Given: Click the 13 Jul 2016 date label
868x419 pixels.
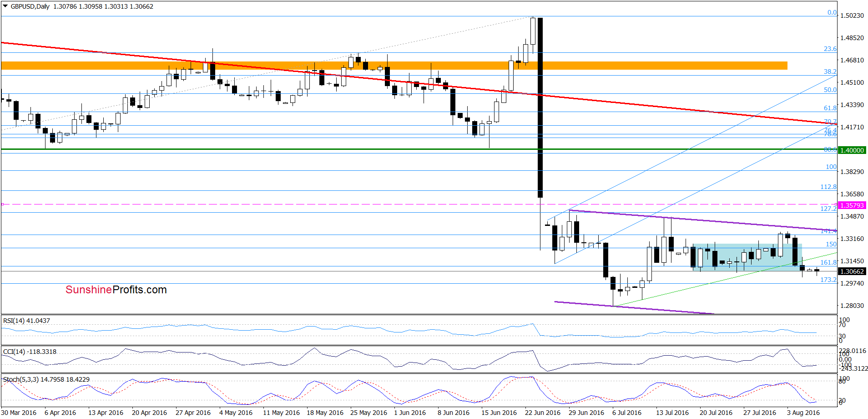Looking at the screenshot, I should coord(672,413).
